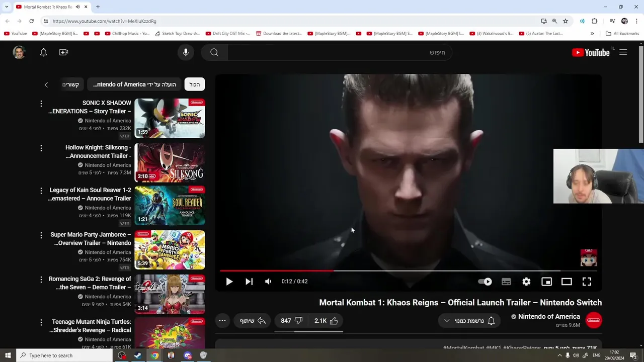Open Hollow Knight Silksong thumbnail
The image size is (644, 362).
pyautogui.click(x=170, y=162)
